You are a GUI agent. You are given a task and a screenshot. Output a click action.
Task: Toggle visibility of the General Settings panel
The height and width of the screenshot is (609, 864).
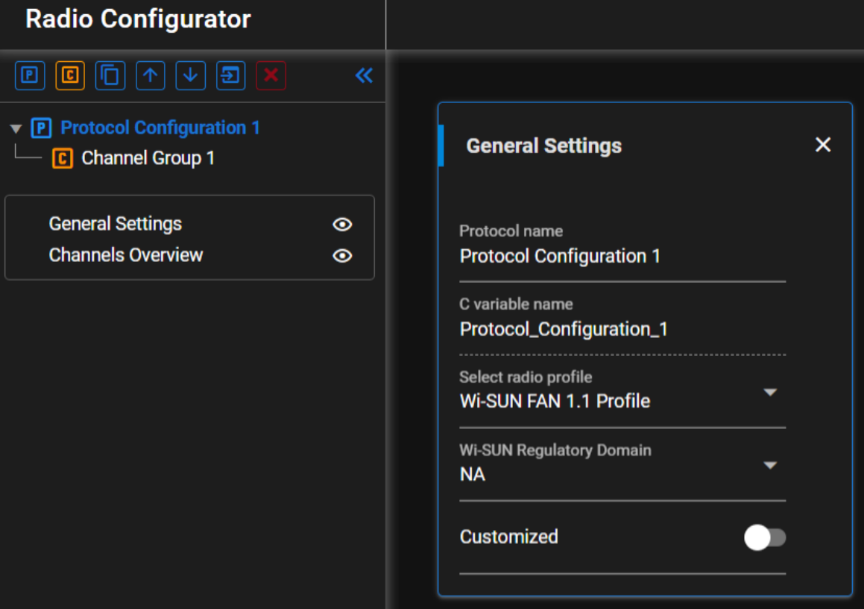click(x=342, y=224)
